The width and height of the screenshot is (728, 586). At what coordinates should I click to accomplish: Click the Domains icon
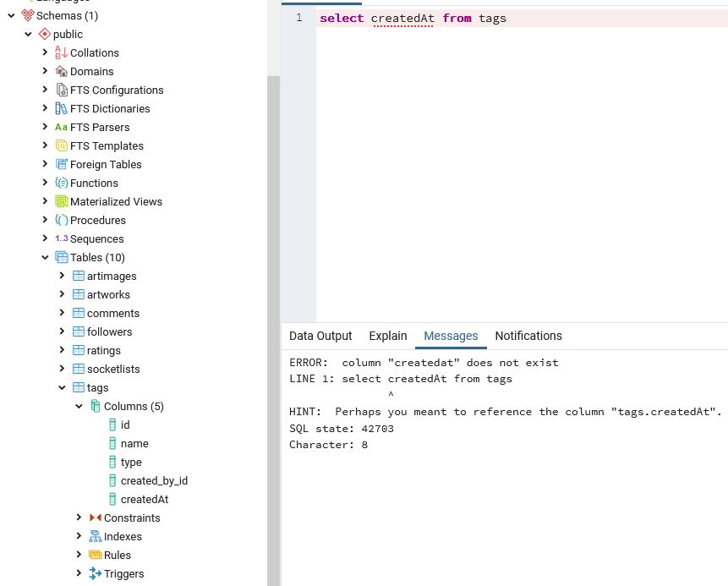[x=61, y=71]
